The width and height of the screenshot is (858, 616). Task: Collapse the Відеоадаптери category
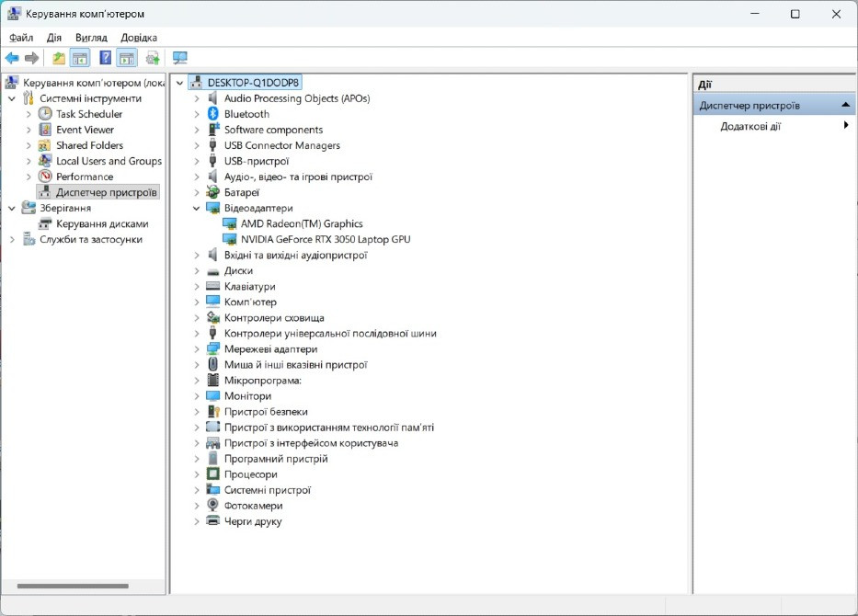coord(196,209)
